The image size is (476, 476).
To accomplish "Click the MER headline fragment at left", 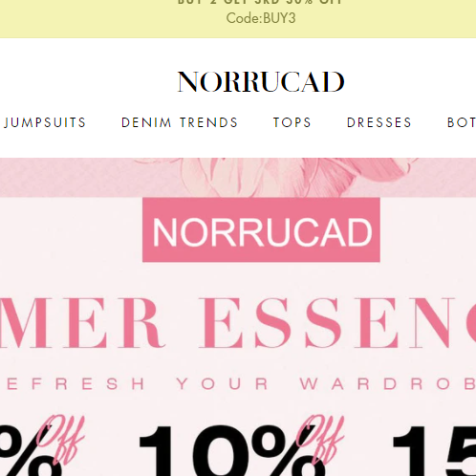I will pyautogui.click(x=82, y=322).
